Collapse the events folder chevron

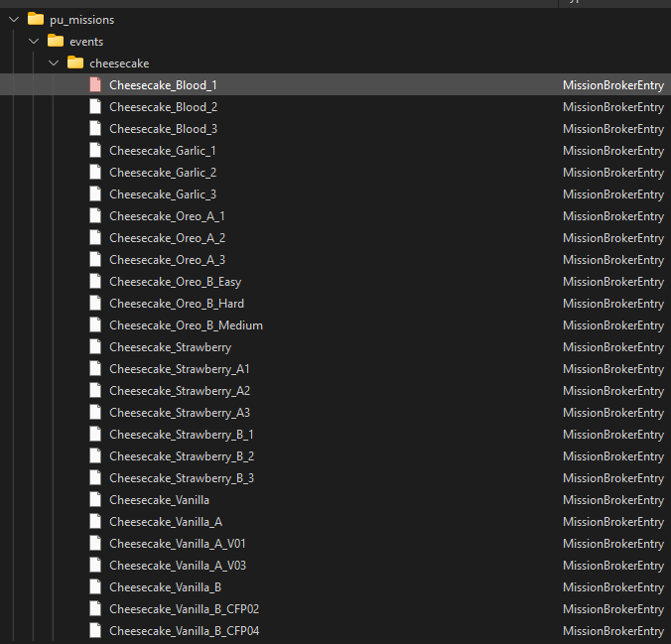[x=34, y=41]
